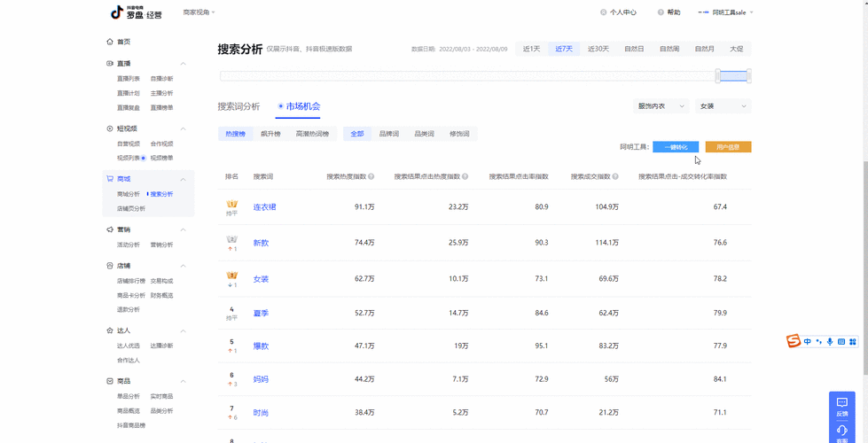This screenshot has height=443, width=868.
Task: Filter by 品牌词
Action: tap(388, 134)
